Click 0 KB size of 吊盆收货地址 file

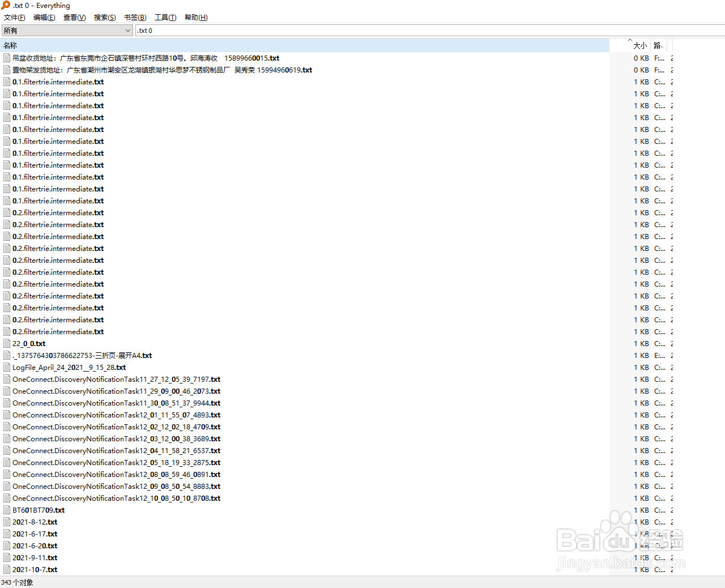pos(641,58)
